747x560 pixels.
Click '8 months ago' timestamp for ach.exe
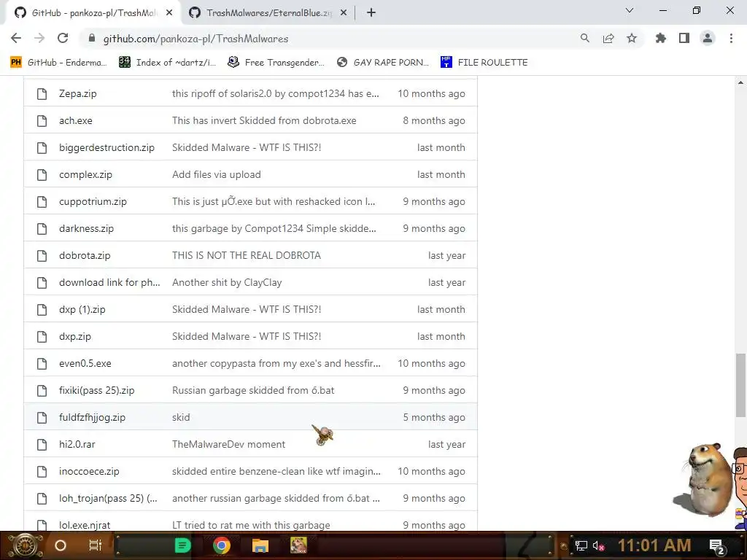click(x=434, y=120)
